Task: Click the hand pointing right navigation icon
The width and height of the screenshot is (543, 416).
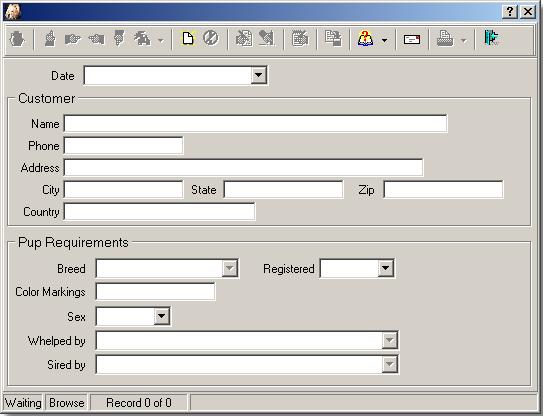Action: click(72, 39)
